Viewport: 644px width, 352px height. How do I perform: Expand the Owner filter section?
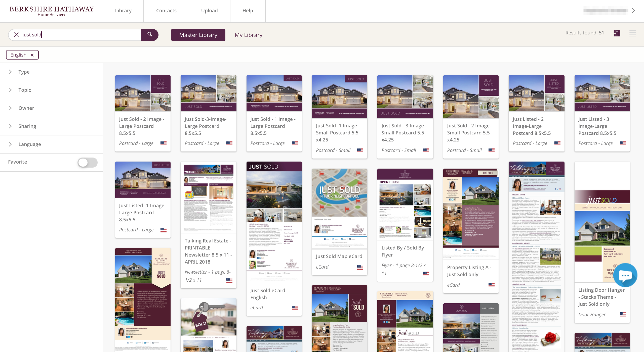(26, 108)
